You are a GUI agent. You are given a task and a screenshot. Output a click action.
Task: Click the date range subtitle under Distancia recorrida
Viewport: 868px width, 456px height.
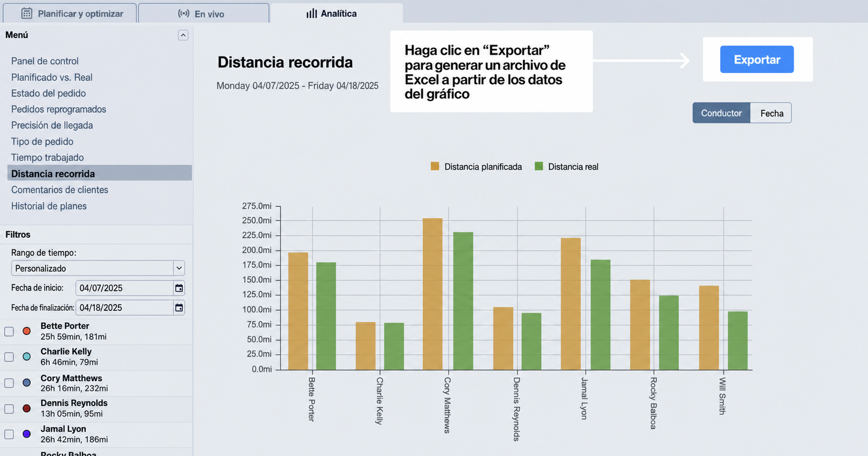point(297,86)
